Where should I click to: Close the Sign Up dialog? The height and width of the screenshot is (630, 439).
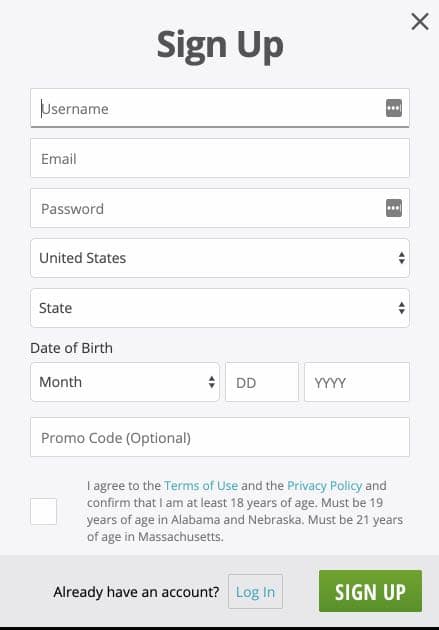[420, 21]
